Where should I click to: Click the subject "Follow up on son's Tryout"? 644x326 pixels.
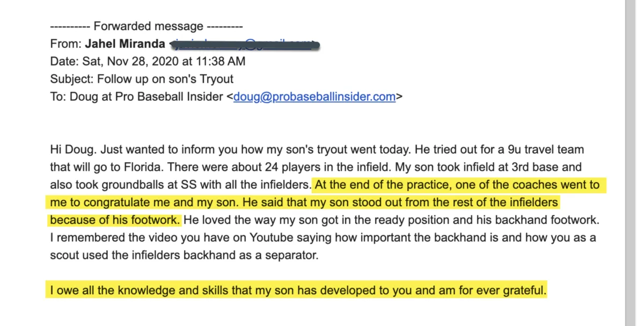click(x=165, y=79)
